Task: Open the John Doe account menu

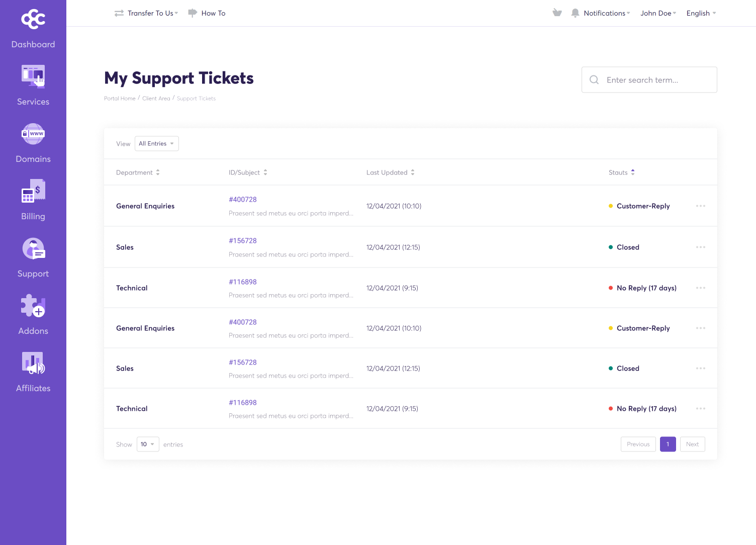Action: [x=658, y=13]
